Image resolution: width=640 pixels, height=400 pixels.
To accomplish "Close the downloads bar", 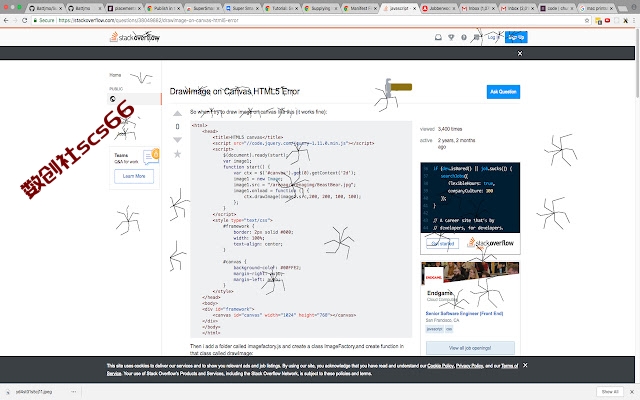I will (632, 392).
